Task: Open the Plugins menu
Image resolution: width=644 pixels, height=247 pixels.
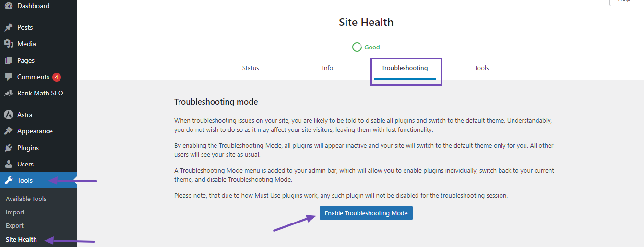Action: click(38, 148)
